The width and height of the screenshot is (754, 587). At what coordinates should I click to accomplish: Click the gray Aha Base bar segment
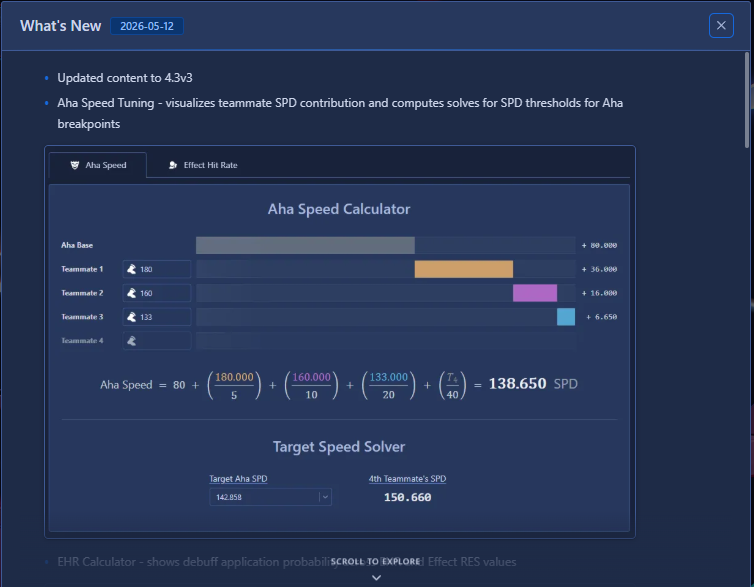point(305,245)
